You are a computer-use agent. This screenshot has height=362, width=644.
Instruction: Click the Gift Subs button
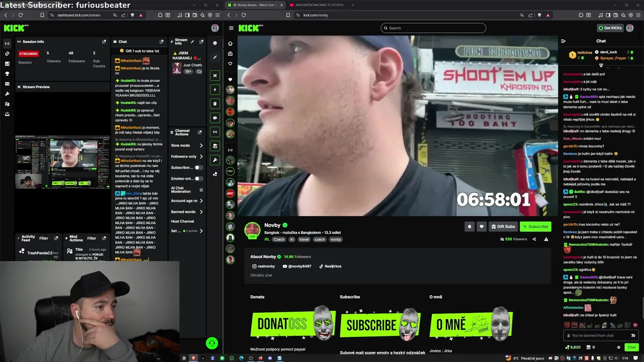pyautogui.click(x=503, y=227)
